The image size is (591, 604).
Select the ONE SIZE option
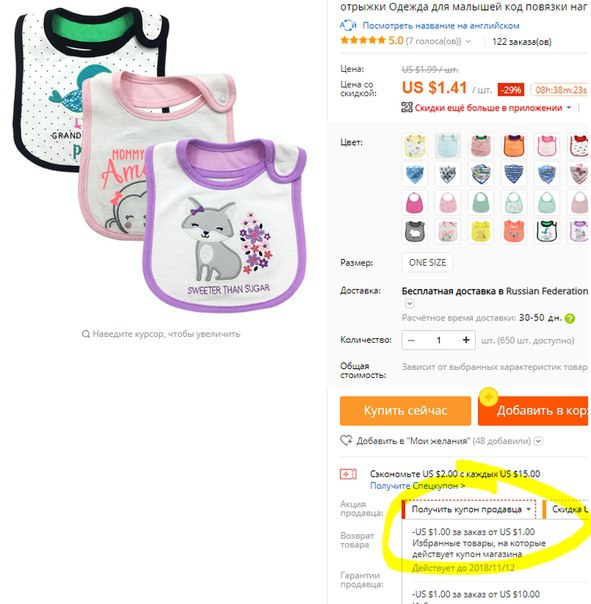pos(427,263)
